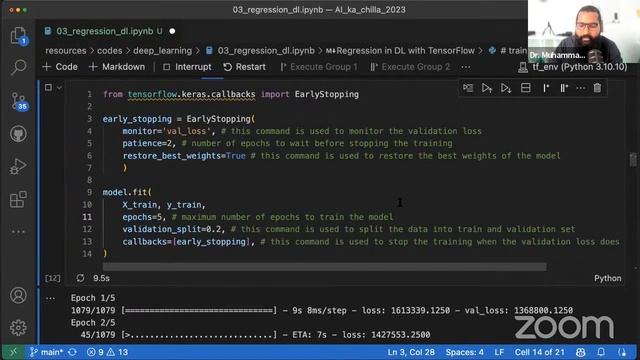Viewport: 640px width, 360px height.
Task: Click the Dr. Muhammad Zoom video thumbnail
Action: 584,31
